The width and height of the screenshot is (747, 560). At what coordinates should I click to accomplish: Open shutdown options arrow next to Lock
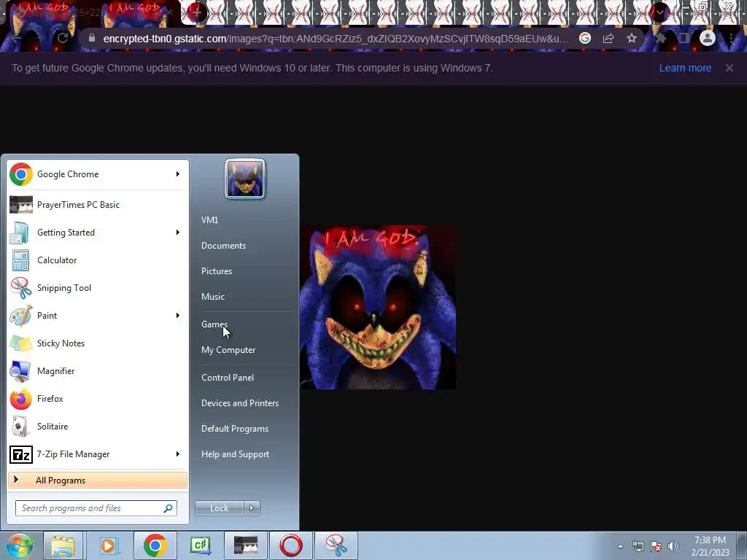coord(252,508)
